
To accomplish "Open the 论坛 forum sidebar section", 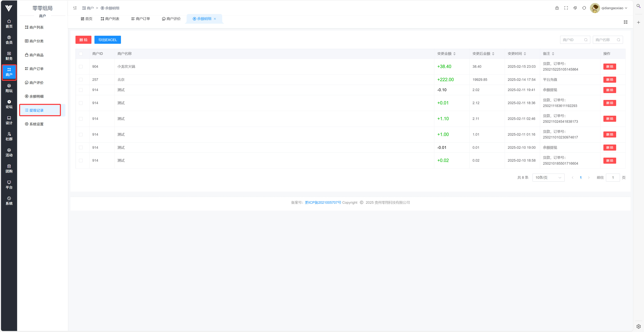I will [x=9, y=104].
